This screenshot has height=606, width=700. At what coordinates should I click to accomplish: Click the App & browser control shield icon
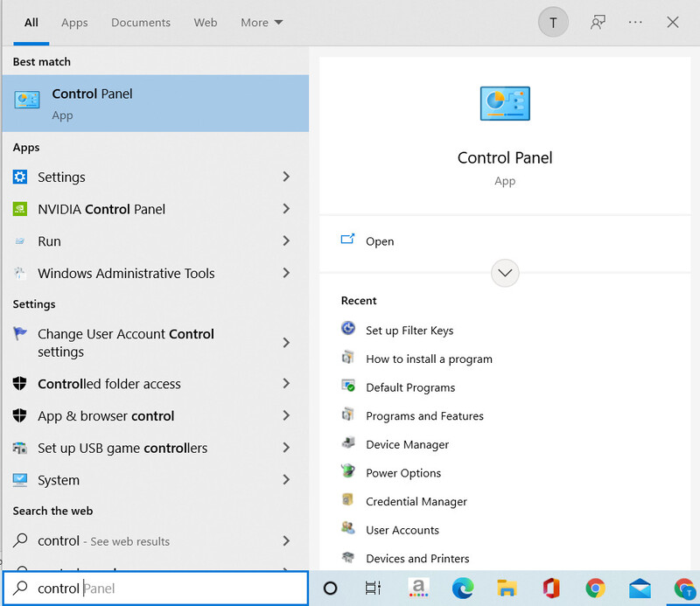point(19,415)
